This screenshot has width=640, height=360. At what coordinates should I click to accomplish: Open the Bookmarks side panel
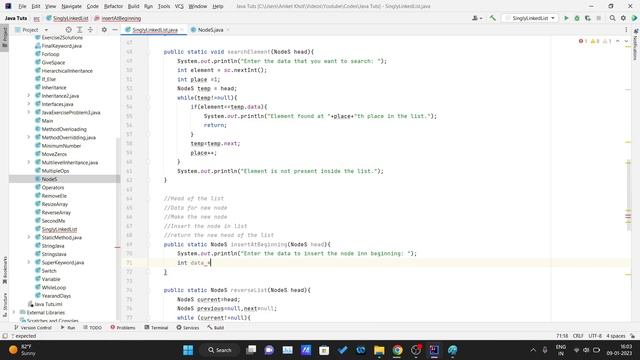coord(5,270)
